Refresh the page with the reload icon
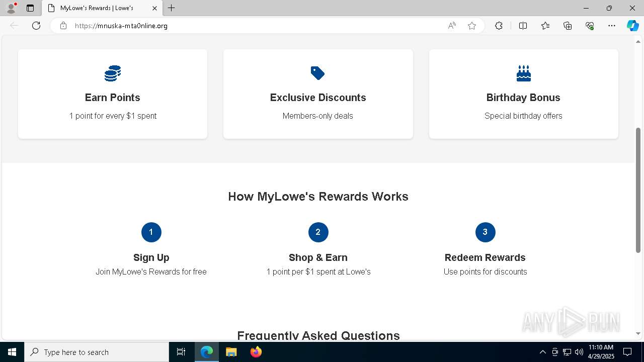Screen dimensions: 644x362 pyautogui.click(x=36, y=26)
